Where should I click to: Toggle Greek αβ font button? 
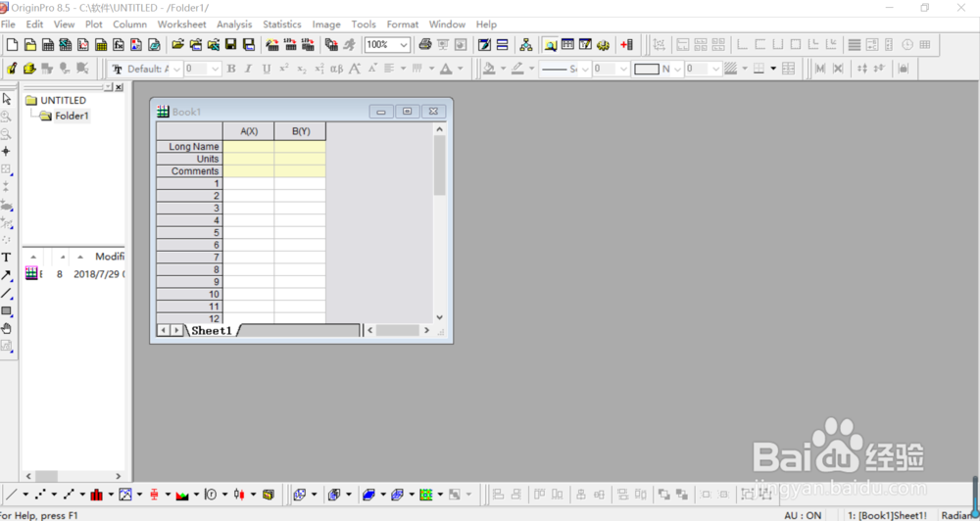[x=336, y=69]
